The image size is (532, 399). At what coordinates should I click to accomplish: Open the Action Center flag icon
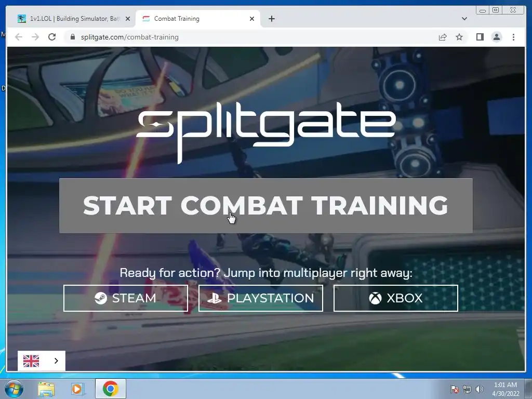click(x=454, y=389)
